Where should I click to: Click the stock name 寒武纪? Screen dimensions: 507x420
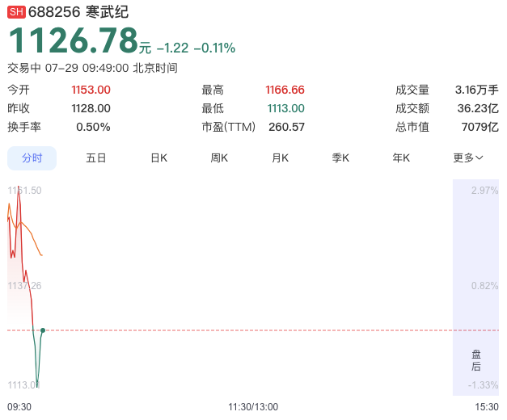point(107,12)
